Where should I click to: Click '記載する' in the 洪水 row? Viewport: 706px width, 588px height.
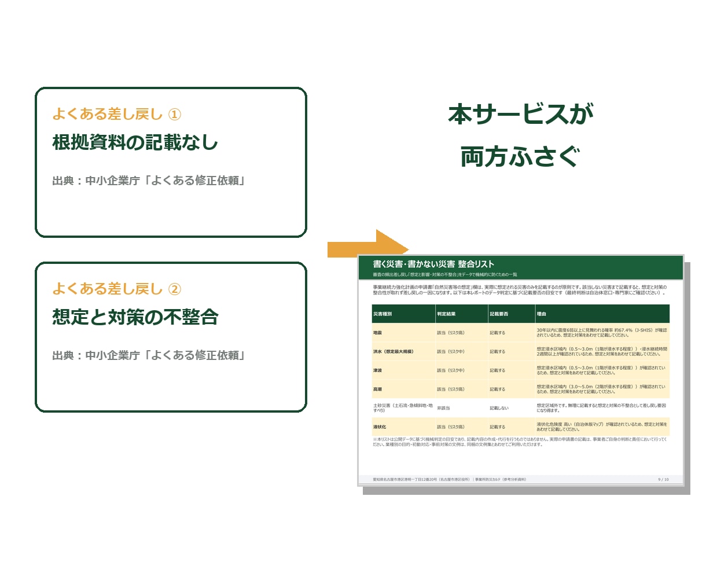pos(498,351)
